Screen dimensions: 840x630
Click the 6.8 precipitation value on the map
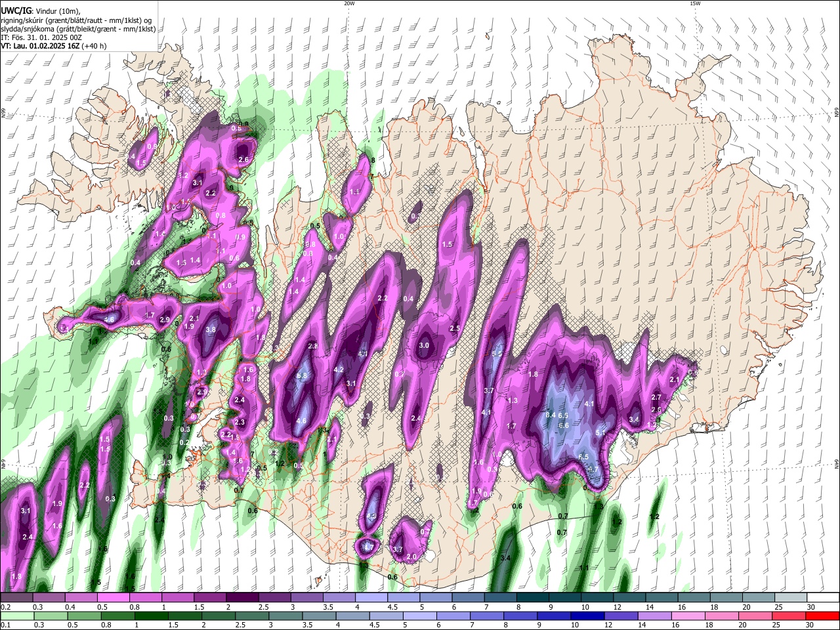pyautogui.click(x=302, y=375)
